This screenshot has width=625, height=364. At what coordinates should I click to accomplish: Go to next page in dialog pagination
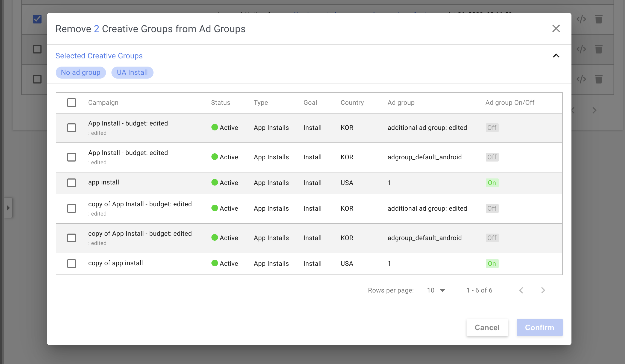tap(543, 290)
